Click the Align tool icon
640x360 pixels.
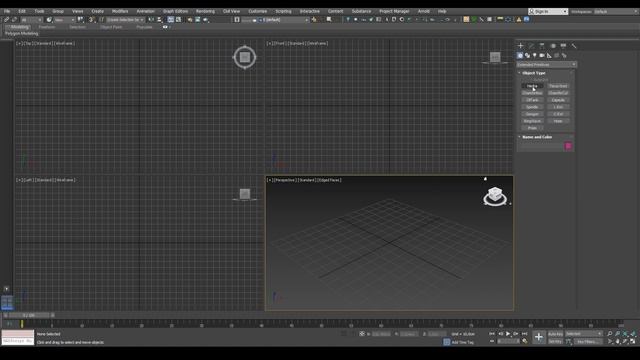coord(160,20)
